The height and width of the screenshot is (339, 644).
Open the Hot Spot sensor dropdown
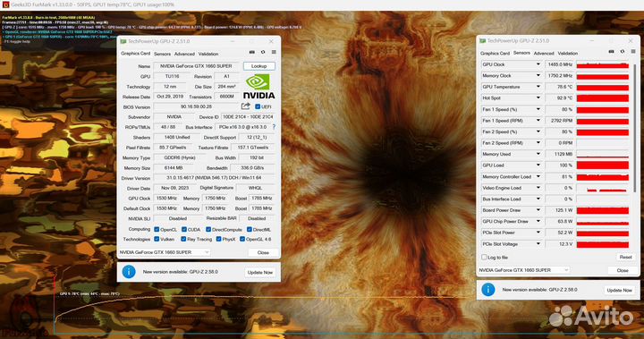(x=538, y=97)
